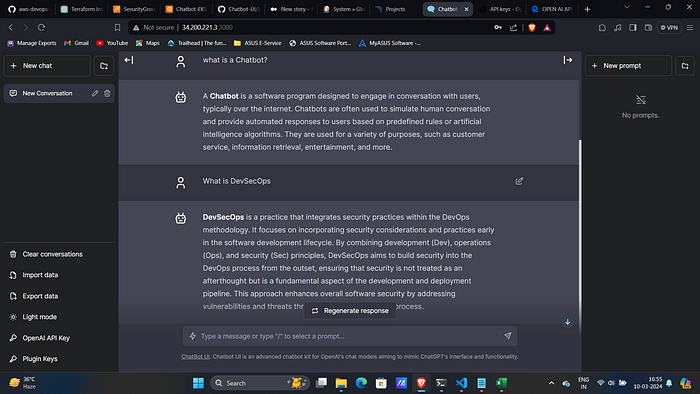700x394 pixels.
Task: Switch to SecurityGroup browser tab
Action: [x=134, y=9]
